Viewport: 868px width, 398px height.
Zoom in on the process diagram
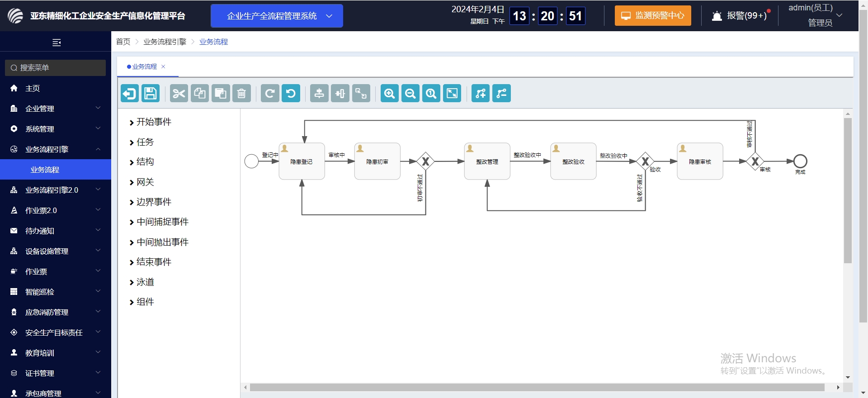pos(389,94)
